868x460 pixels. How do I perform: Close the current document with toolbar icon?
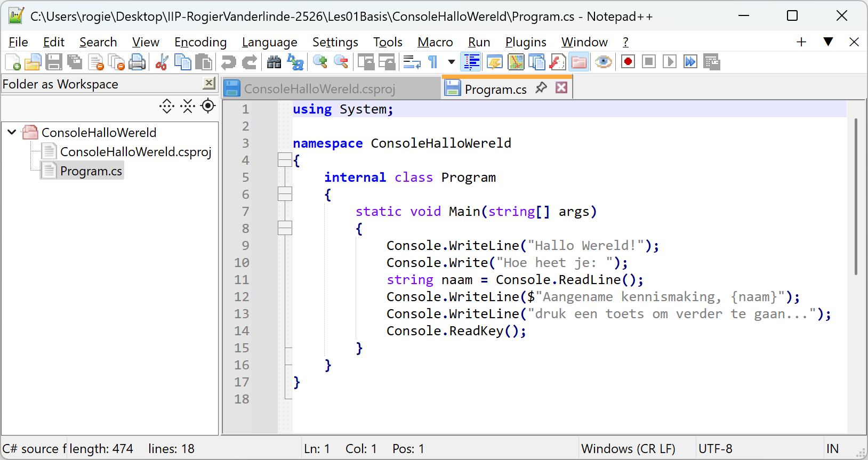(x=96, y=62)
